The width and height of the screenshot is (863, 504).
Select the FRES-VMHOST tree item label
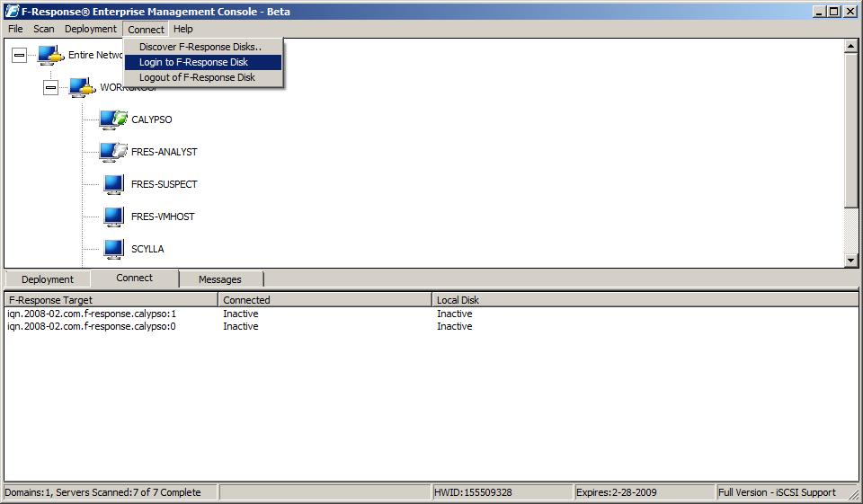pyautogui.click(x=163, y=217)
